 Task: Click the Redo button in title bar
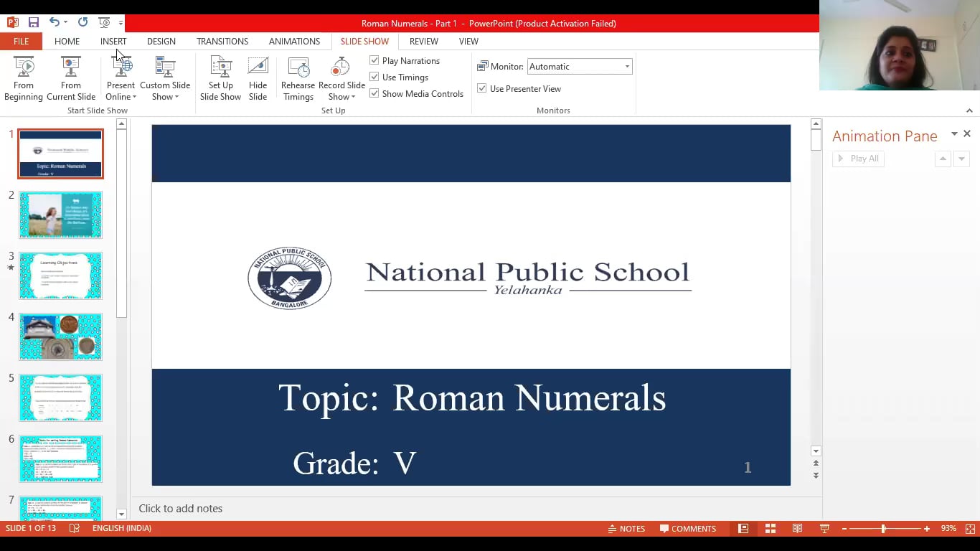click(x=83, y=23)
